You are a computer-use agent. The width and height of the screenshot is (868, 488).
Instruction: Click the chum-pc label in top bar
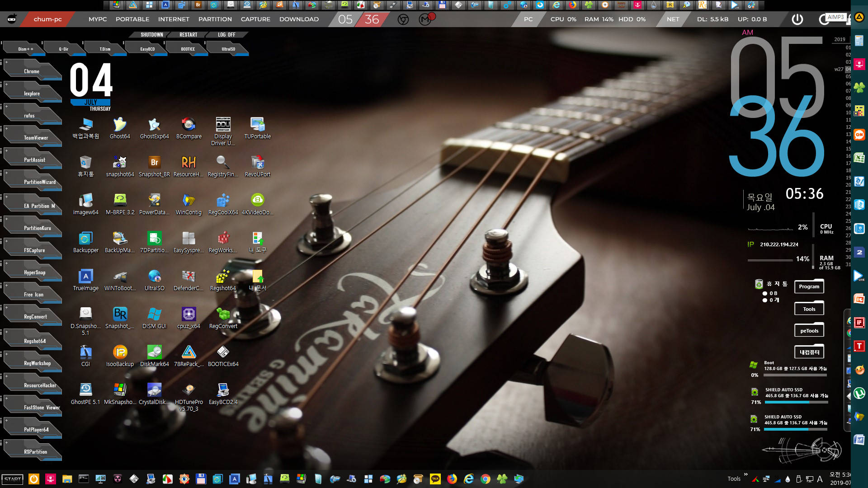47,19
